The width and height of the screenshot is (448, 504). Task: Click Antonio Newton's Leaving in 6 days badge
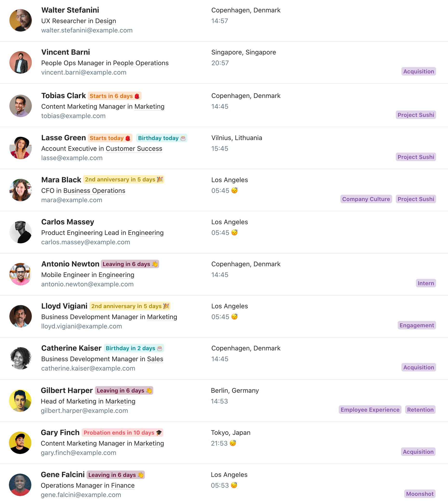[x=130, y=264]
